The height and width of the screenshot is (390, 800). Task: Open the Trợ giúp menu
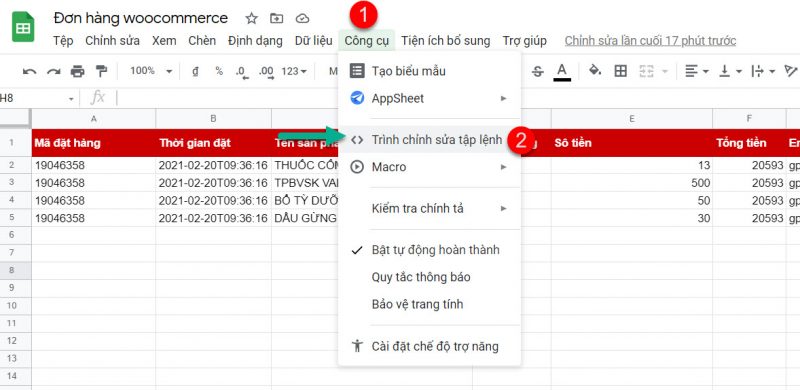click(x=524, y=41)
